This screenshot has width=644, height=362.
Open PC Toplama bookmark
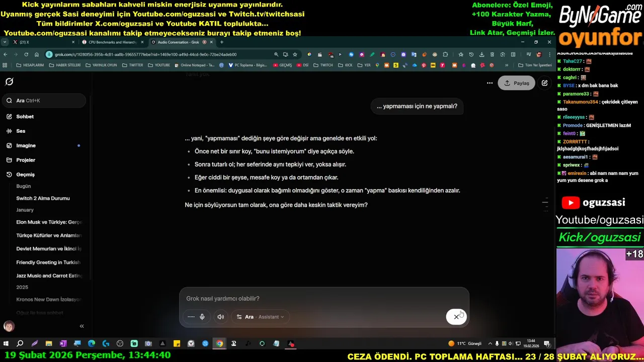pyautogui.click(x=248, y=65)
